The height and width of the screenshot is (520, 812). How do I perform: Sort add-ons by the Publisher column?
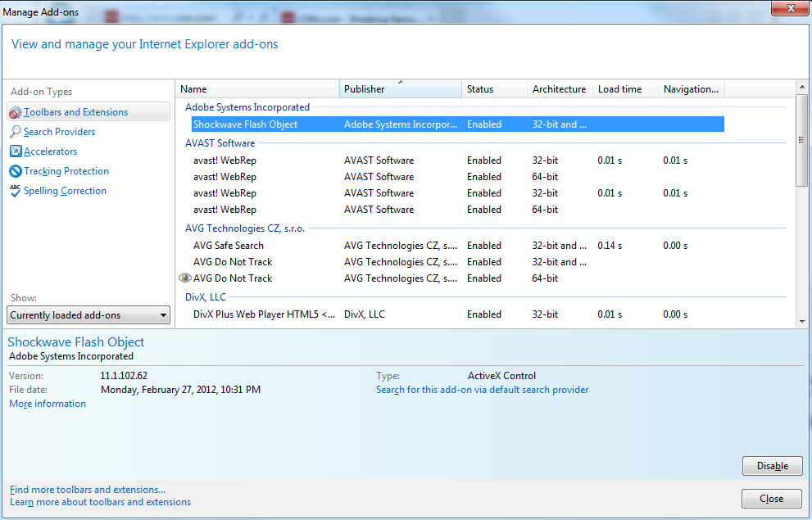400,89
